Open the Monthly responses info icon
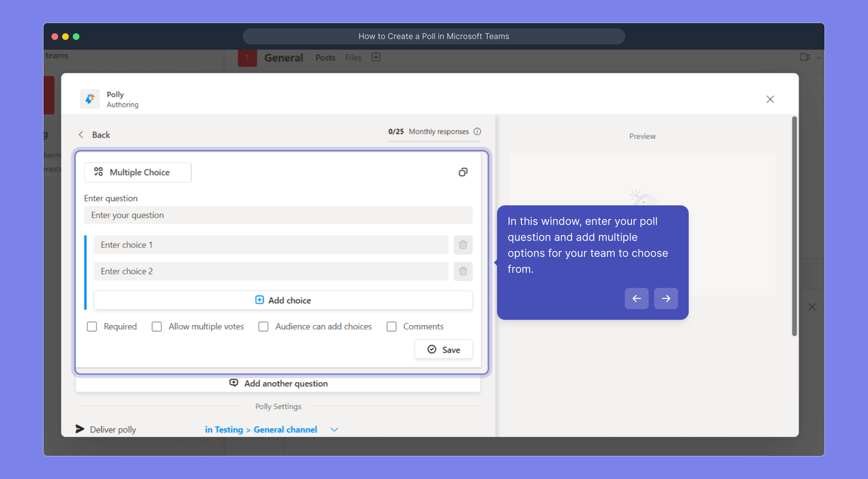Screen dimensions: 868x479 tap(477, 131)
